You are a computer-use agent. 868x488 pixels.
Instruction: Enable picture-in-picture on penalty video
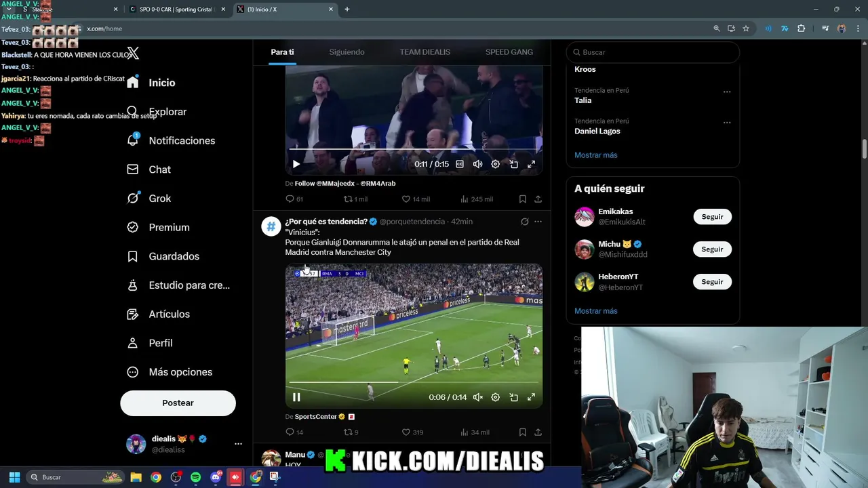click(513, 397)
